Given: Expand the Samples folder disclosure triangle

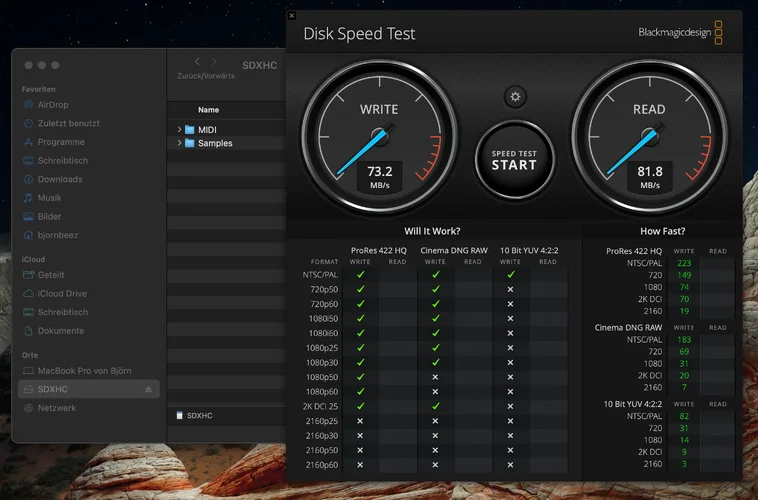Looking at the screenshot, I should (179, 143).
